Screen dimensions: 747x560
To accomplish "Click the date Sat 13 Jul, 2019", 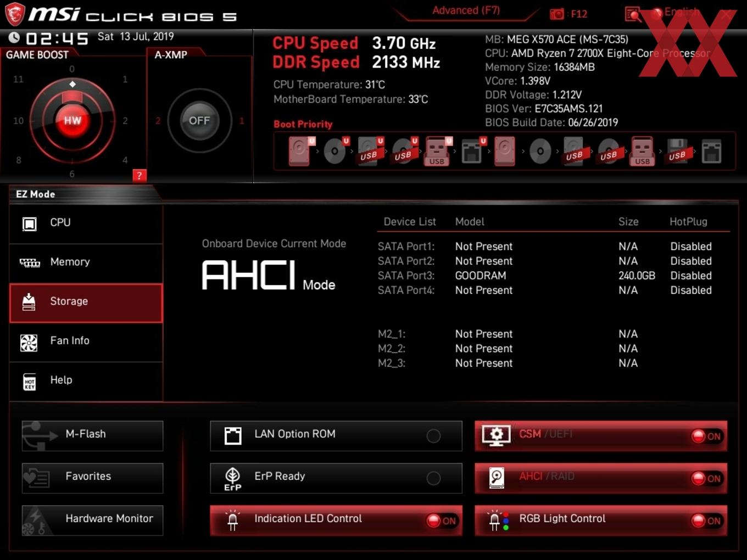I will 136,36.
